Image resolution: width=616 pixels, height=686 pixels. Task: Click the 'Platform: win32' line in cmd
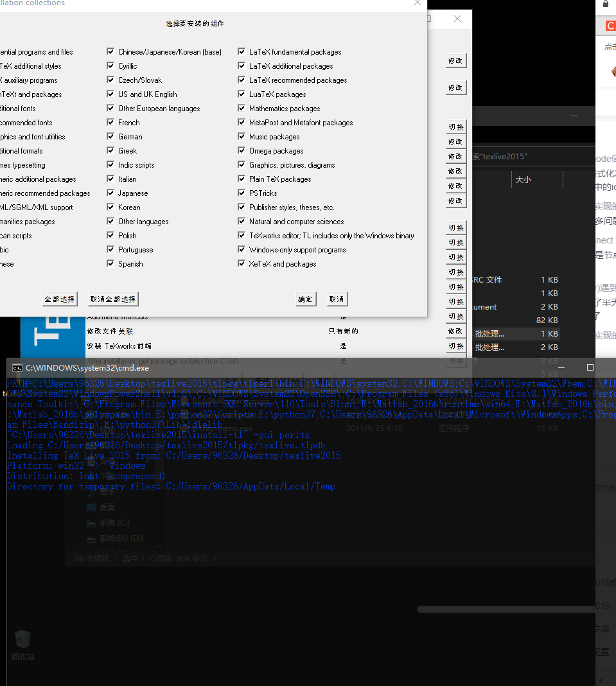click(x=78, y=466)
